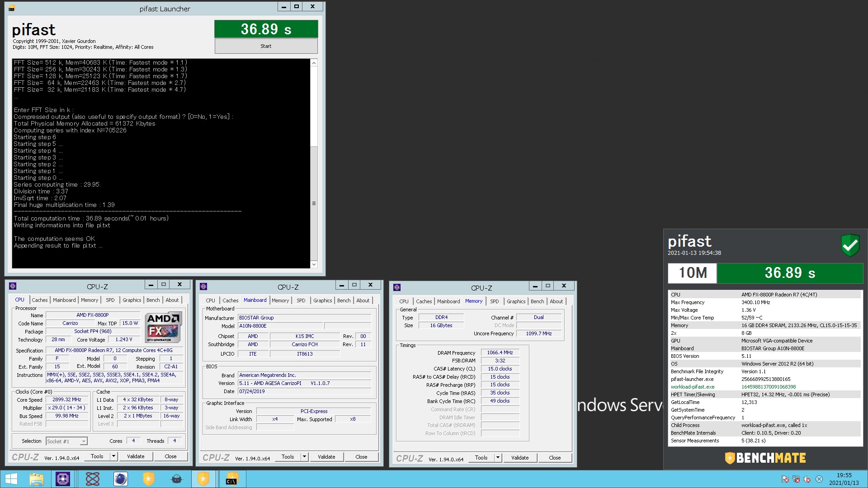Click the CPU-Z chip icon in taskbar
Image resolution: width=868 pixels, height=488 pixels.
tap(62, 479)
